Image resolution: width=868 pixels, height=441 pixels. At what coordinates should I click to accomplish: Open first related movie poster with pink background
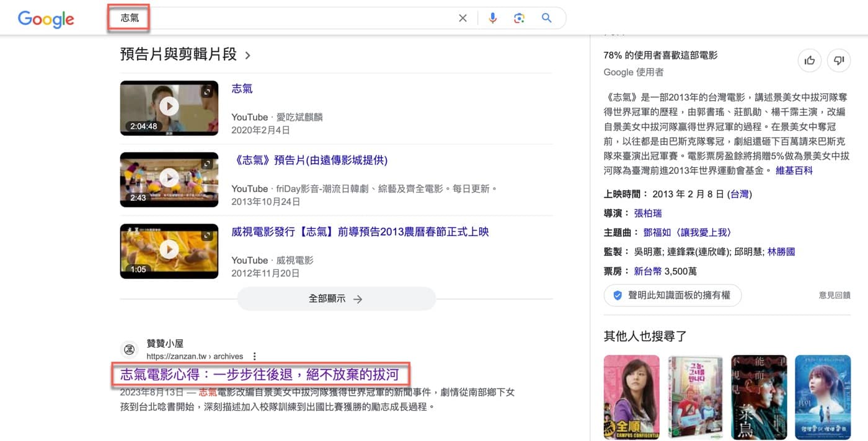pyautogui.click(x=632, y=397)
